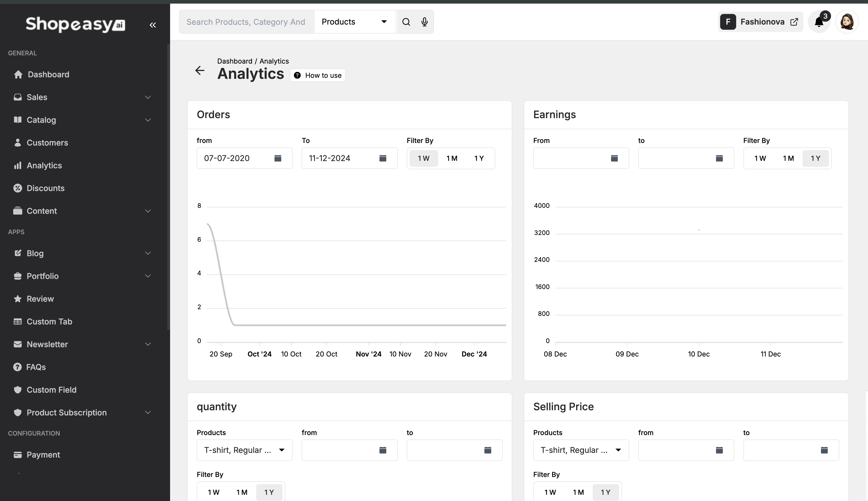Open calendar for Earnings to date
868x501 pixels.
(719, 158)
